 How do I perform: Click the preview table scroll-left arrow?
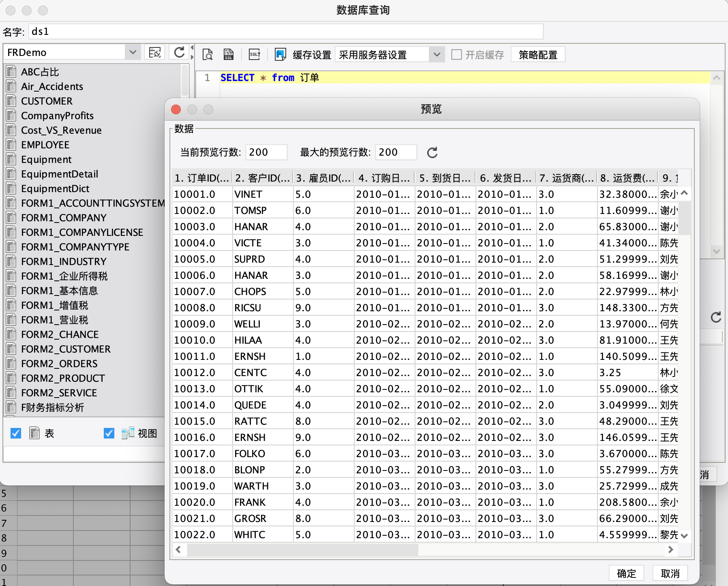[178, 550]
